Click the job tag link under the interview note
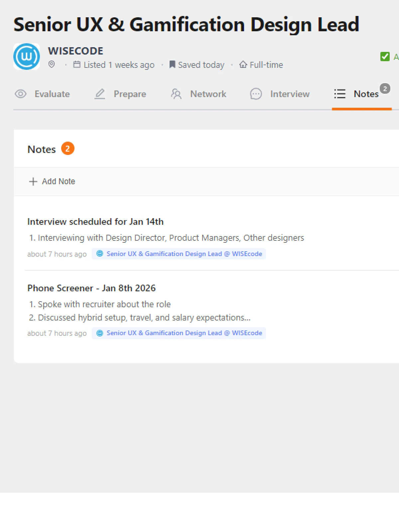 point(179,254)
